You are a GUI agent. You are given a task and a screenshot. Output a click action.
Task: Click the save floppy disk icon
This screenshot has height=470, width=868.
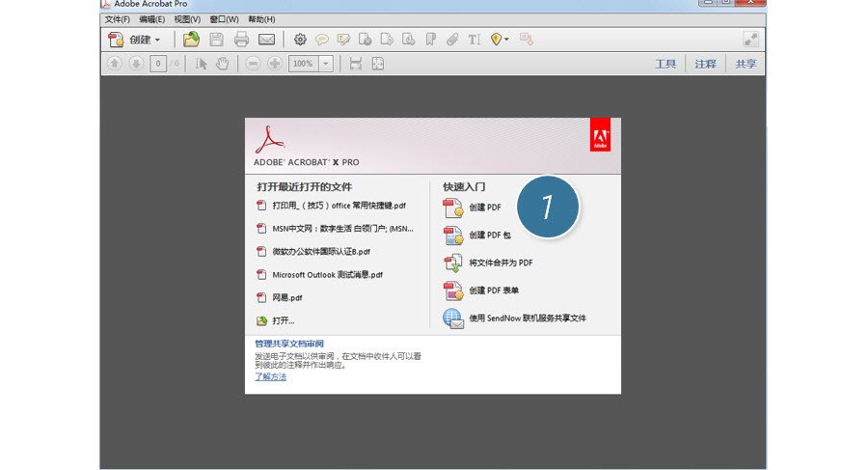tap(216, 40)
